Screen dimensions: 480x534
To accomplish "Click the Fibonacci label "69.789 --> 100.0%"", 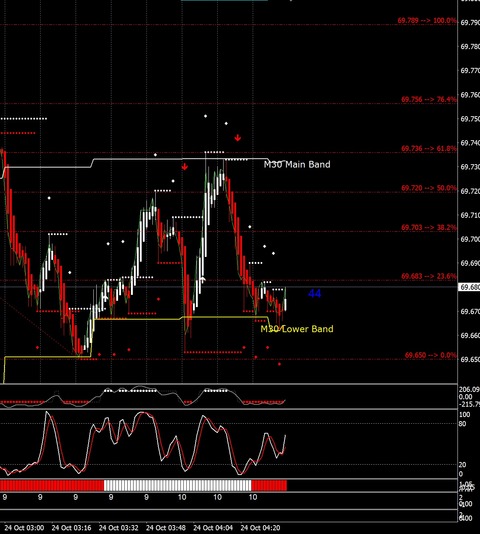I will coord(427,20).
